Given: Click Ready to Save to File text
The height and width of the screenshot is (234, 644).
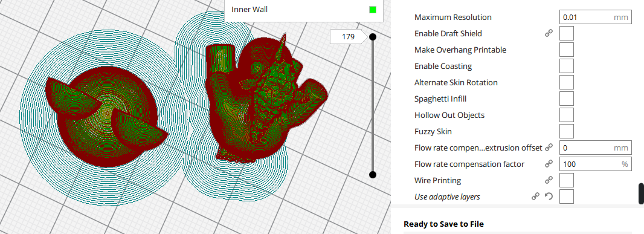Looking at the screenshot, I should click(443, 224).
